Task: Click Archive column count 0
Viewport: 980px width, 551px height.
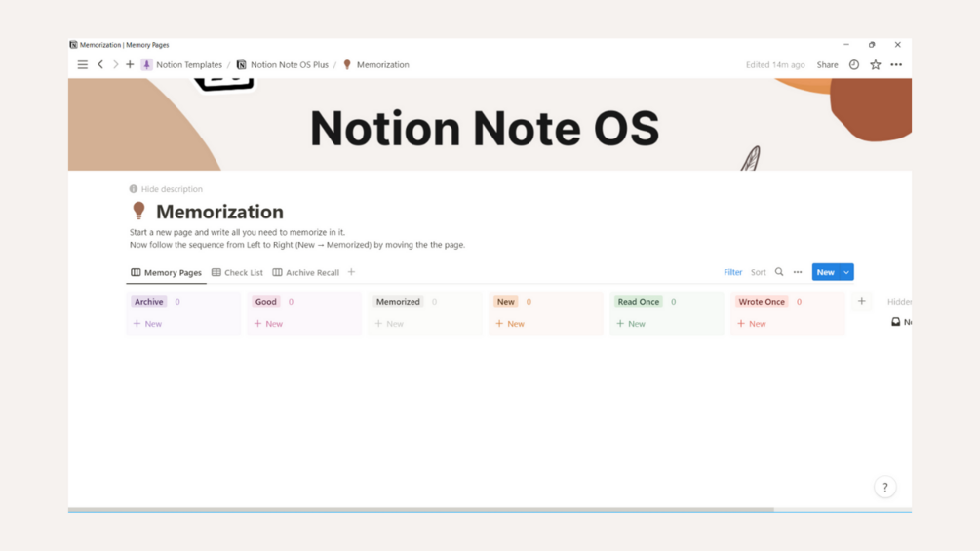Action: coord(177,301)
